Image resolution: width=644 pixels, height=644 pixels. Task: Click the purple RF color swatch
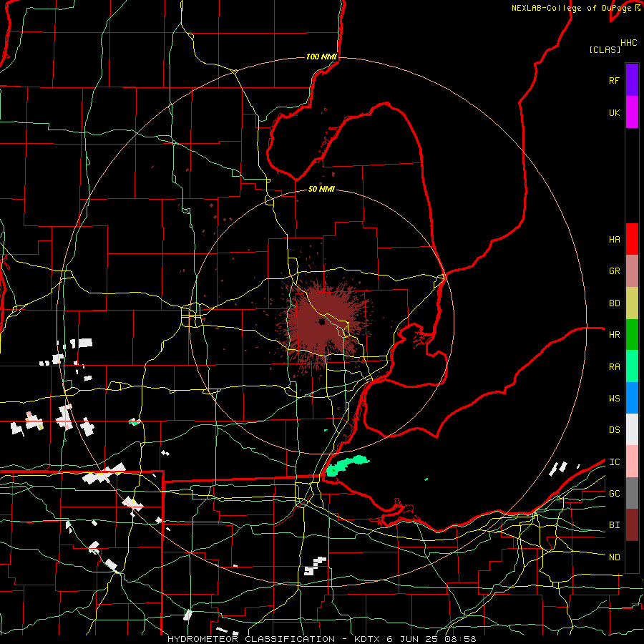[632, 80]
